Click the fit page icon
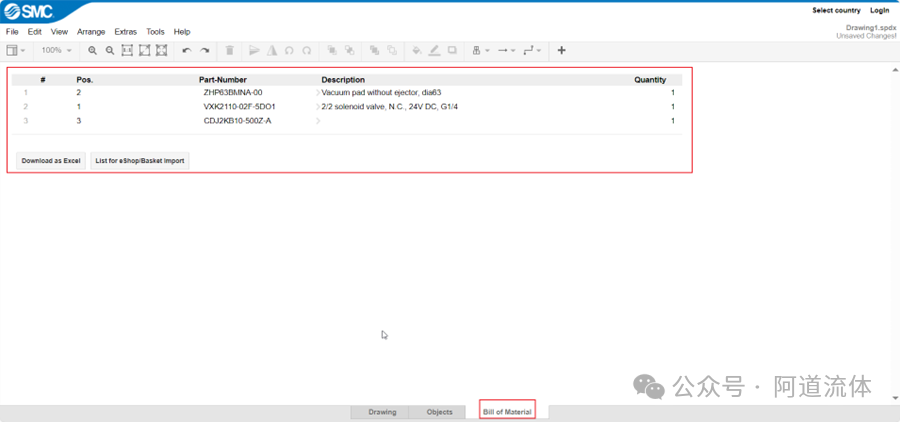Screen dimensions: 900x422 (x=144, y=51)
